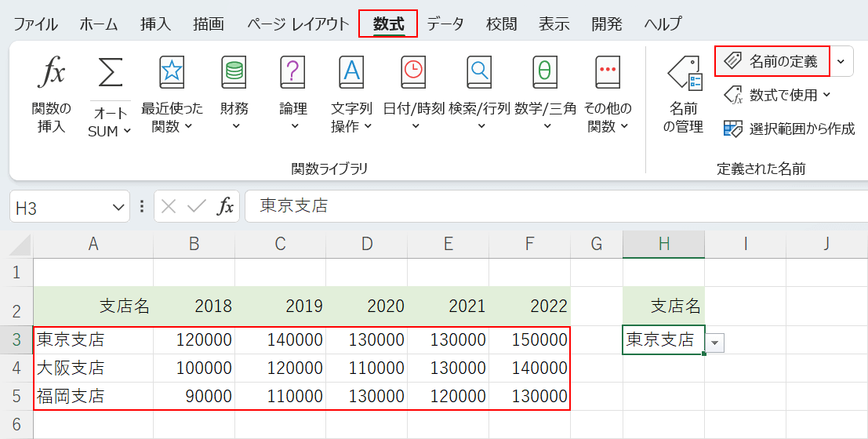868x439 pixels.
Task: Select cell A4 containing 大阪支店
Action: 93,368
